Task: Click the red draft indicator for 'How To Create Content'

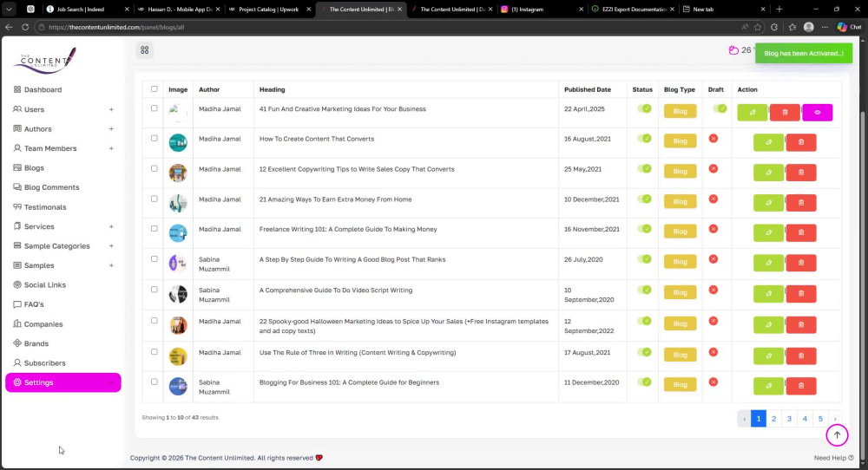Action: pyautogui.click(x=713, y=138)
